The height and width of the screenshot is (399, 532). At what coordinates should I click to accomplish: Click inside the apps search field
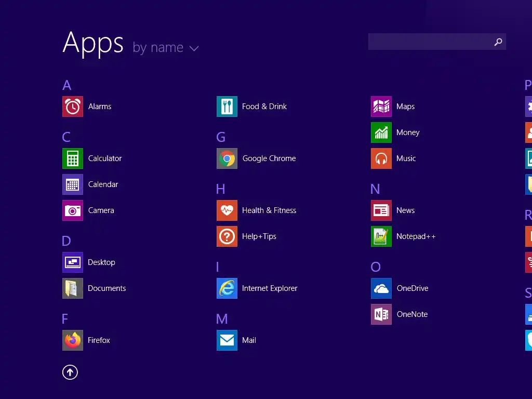[x=437, y=42]
